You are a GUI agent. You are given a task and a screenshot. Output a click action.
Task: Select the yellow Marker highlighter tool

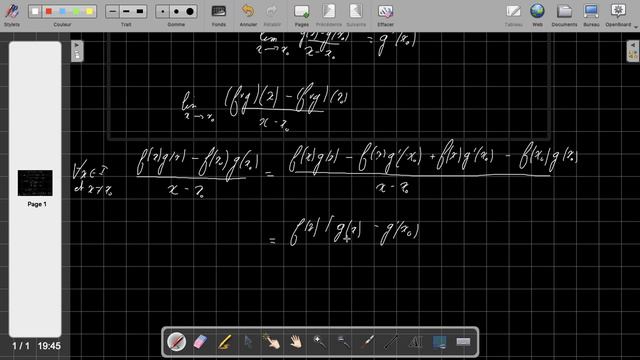click(x=224, y=342)
